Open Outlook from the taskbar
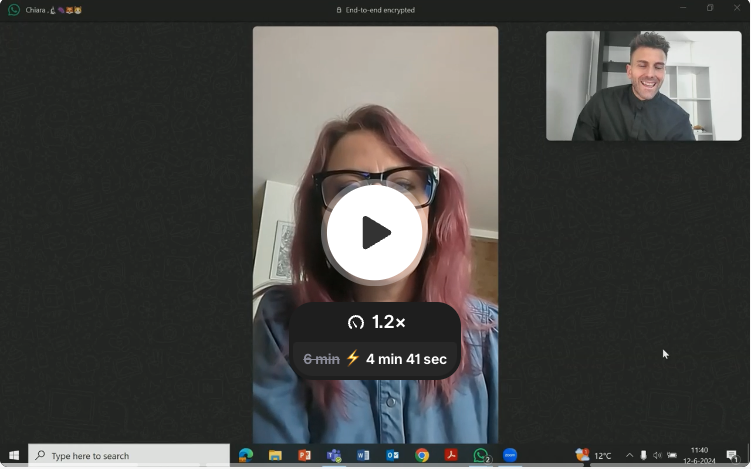The width and height of the screenshot is (751, 469). click(393, 456)
